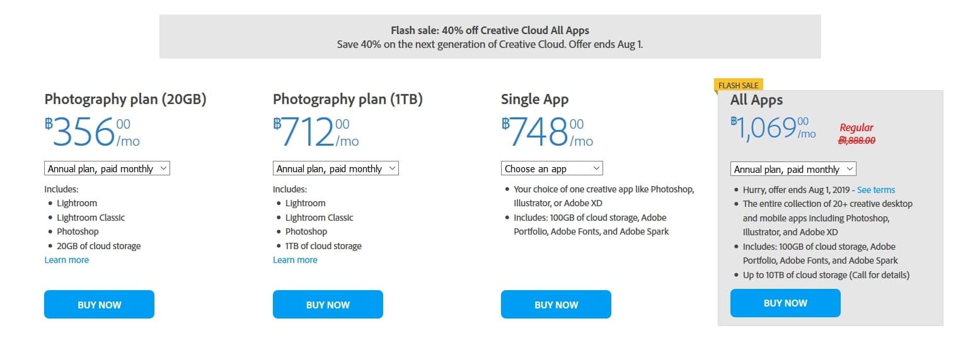The height and width of the screenshot is (357, 980).
Task: Open Learn more under the 20GB Photography plan
Action: (67, 260)
